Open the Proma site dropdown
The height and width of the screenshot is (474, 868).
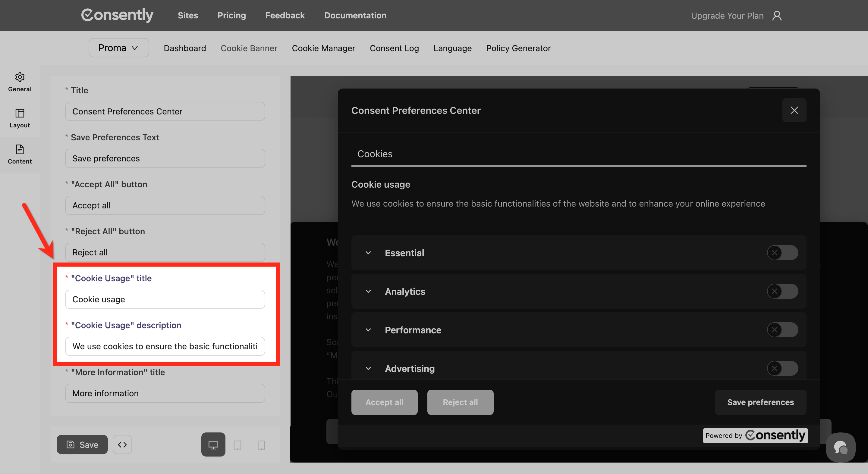(119, 48)
